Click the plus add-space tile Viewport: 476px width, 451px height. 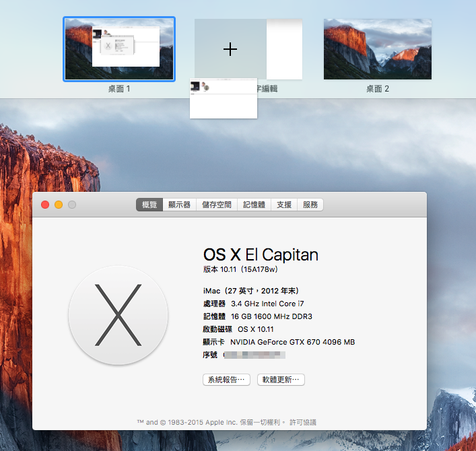click(230, 49)
